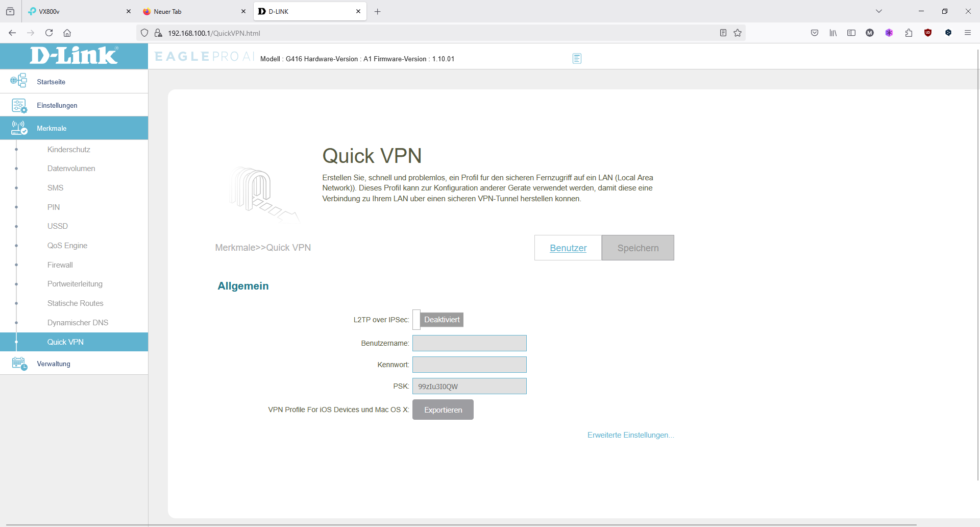
Task: Reload the page
Action: [x=49, y=33]
